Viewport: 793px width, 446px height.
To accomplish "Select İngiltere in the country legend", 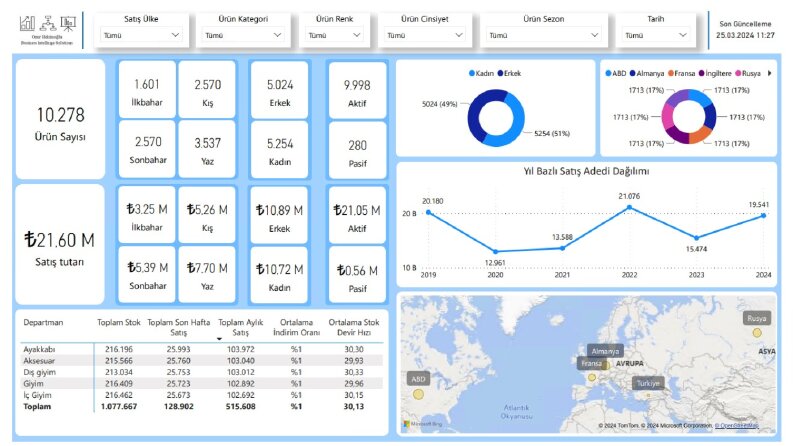I will click(715, 73).
